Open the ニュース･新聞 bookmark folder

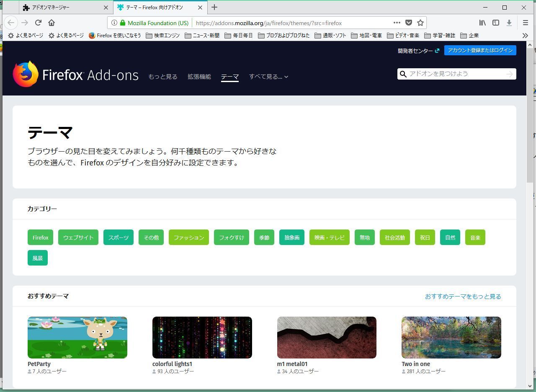(202, 36)
